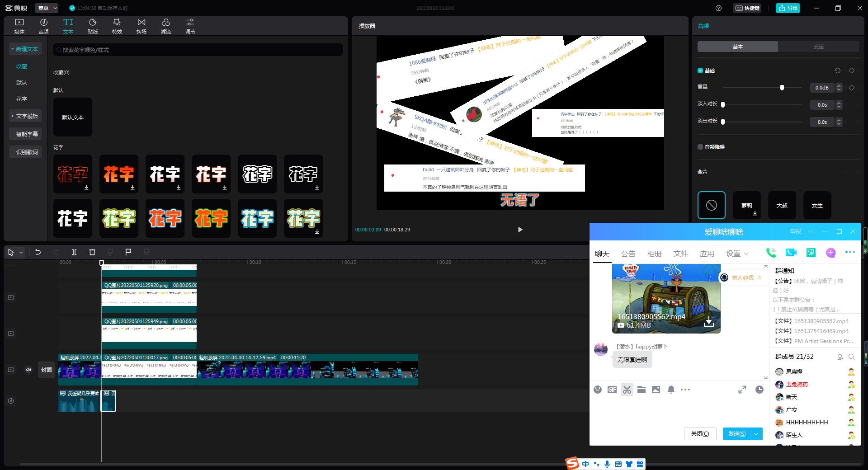This screenshot has height=470, width=868.
Task: Click the folder send-file icon in QQ chat
Action: point(642,390)
